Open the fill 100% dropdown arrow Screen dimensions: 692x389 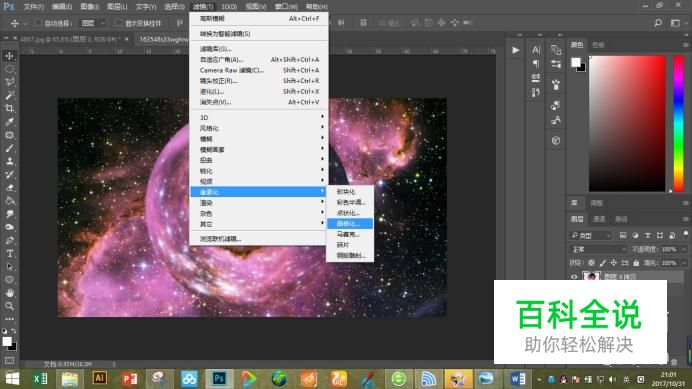tap(684, 263)
